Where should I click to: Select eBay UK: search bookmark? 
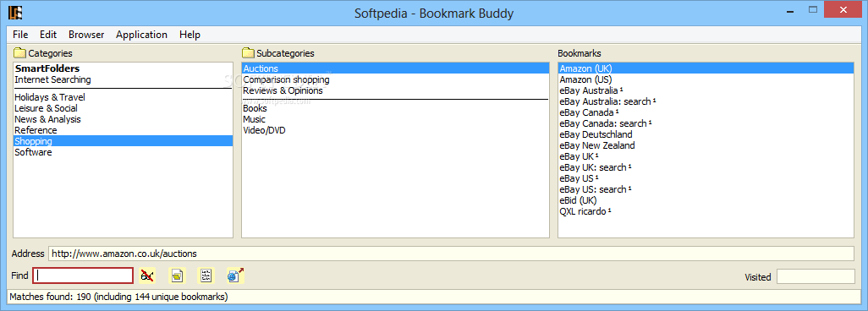pyautogui.click(x=706, y=167)
